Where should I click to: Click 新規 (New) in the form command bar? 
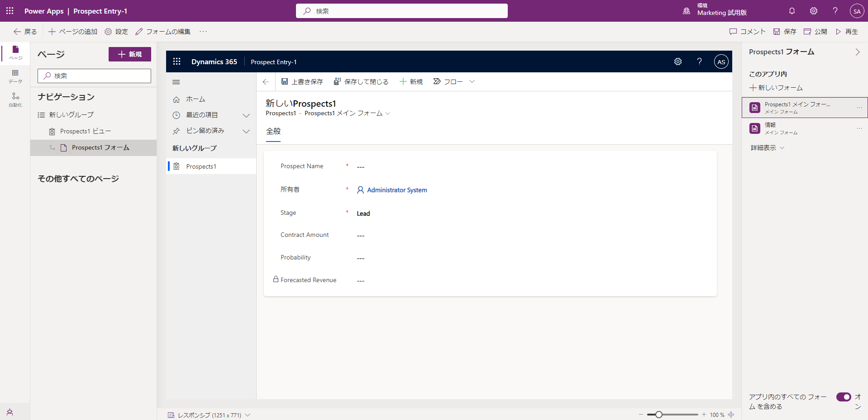coord(411,82)
